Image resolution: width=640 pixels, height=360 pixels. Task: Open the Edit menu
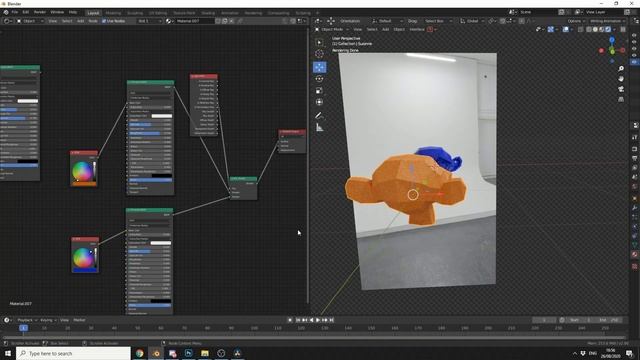(26, 12)
